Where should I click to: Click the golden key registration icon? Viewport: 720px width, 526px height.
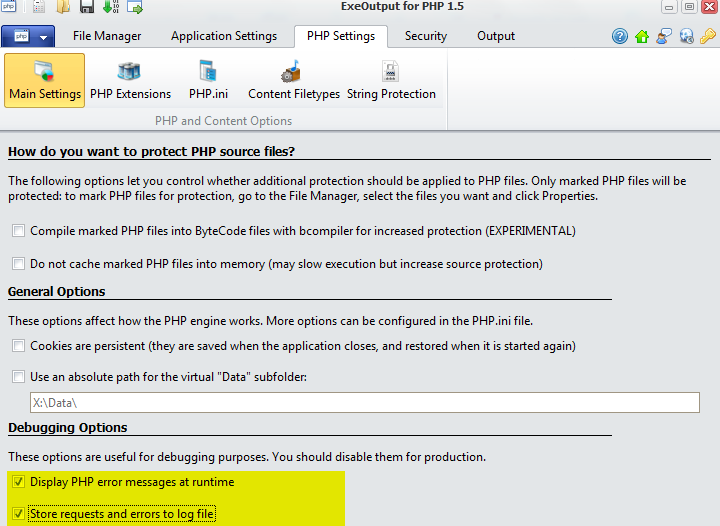708,36
